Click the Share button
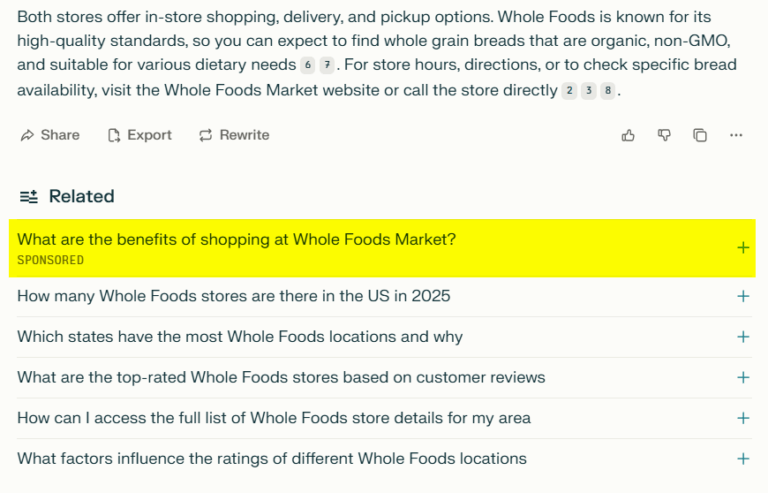Screen dimensions: 768x493 coord(50,135)
